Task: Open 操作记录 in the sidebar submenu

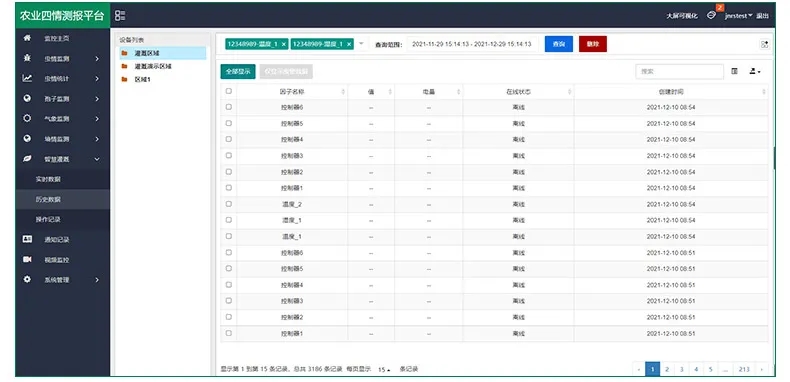Action: pyautogui.click(x=48, y=220)
